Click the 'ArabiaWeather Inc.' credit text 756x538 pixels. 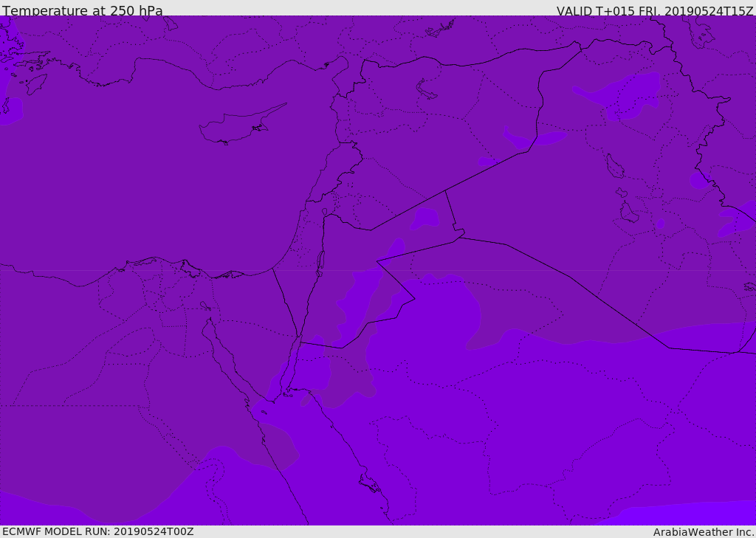coord(704,532)
